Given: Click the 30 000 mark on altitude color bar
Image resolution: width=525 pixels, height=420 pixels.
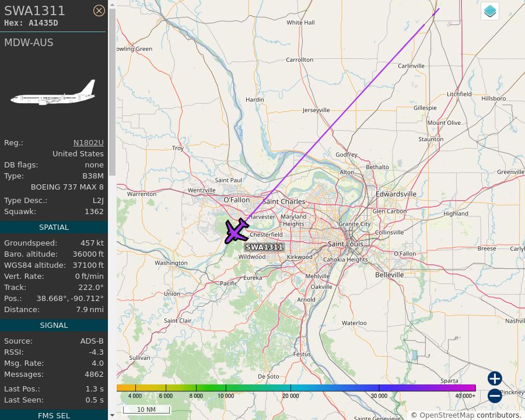Looking at the screenshot, I should (379, 396).
